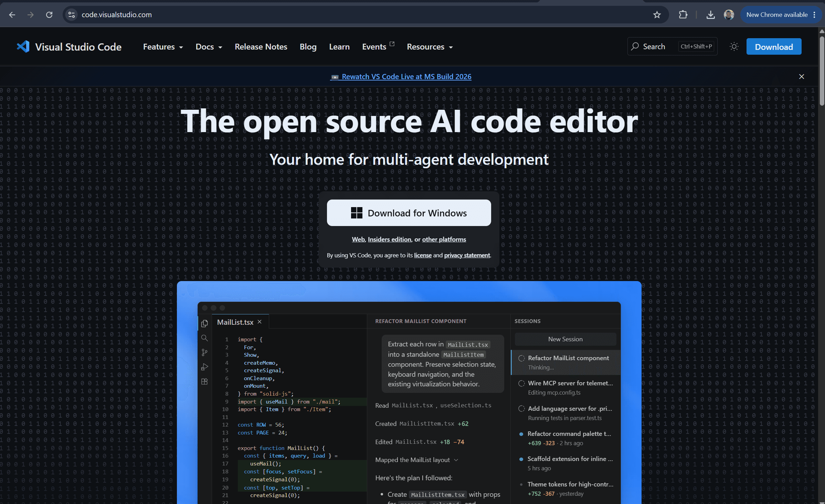The image size is (825, 504).
Task: Go back using the browser back arrow
Action: pos(12,15)
